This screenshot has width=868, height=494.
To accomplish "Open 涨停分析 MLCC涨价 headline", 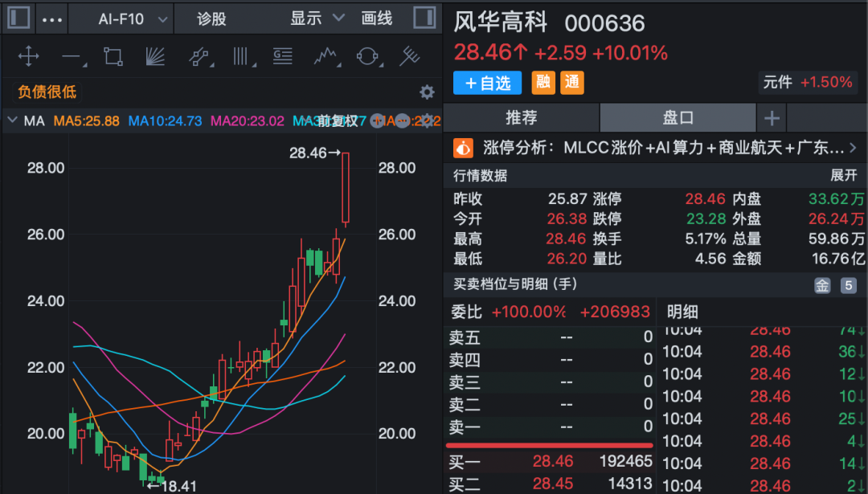I will click(x=663, y=148).
